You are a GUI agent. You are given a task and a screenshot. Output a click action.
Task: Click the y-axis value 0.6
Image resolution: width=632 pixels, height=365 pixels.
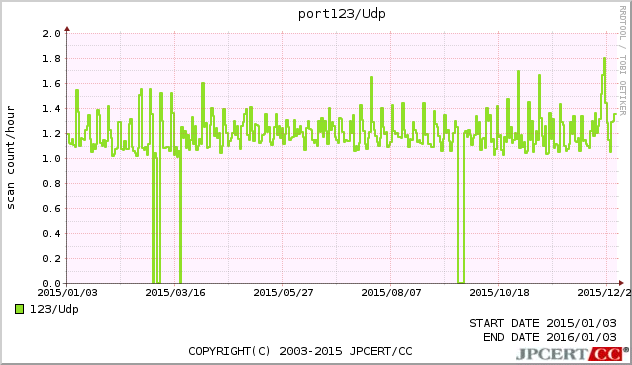coord(51,208)
